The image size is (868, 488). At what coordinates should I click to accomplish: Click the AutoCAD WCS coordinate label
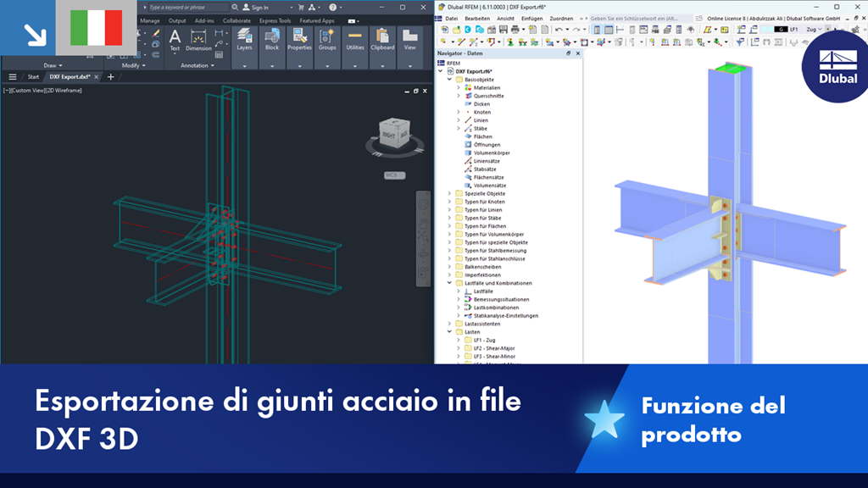(x=395, y=175)
